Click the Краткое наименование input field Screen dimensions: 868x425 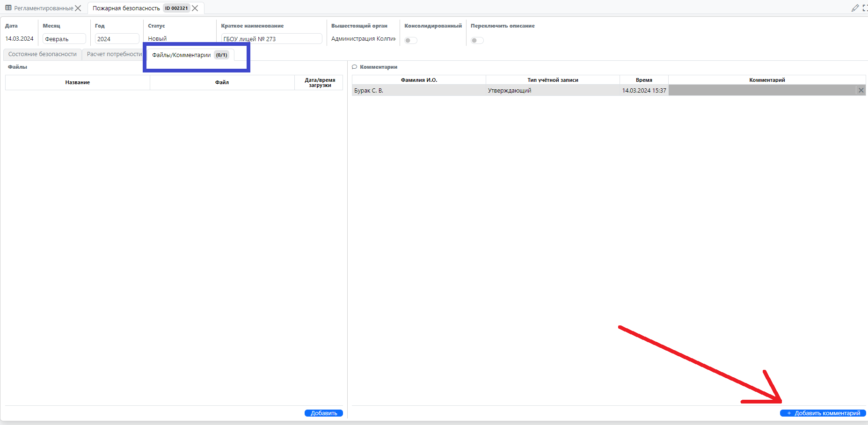pos(271,39)
